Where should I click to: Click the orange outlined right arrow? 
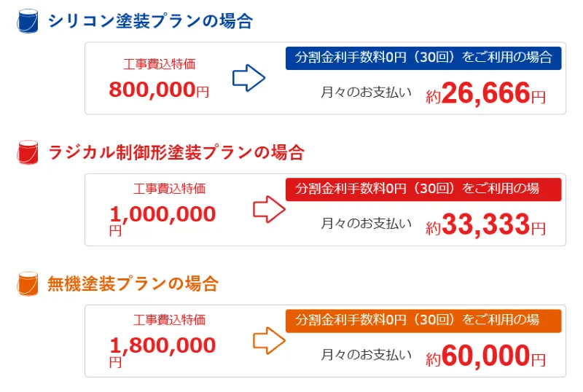pos(268,341)
